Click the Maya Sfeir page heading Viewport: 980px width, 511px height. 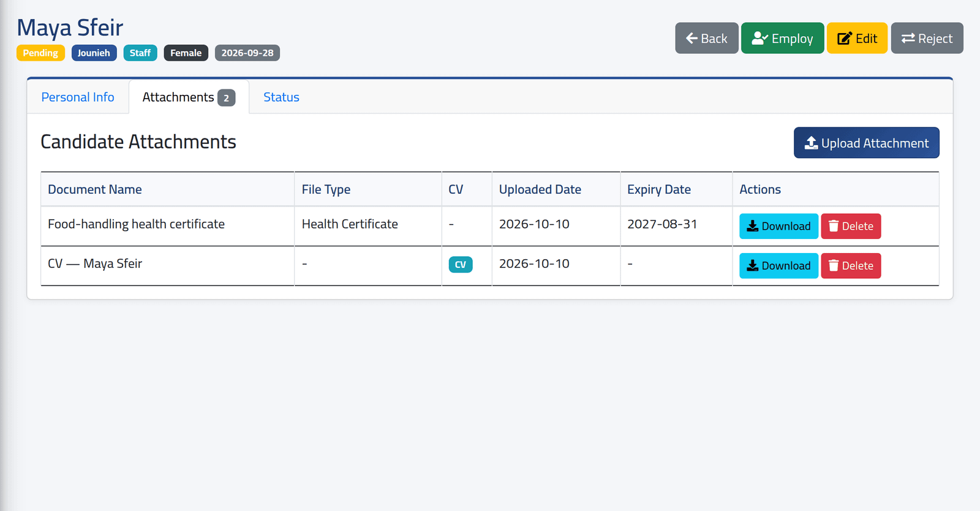[70, 28]
